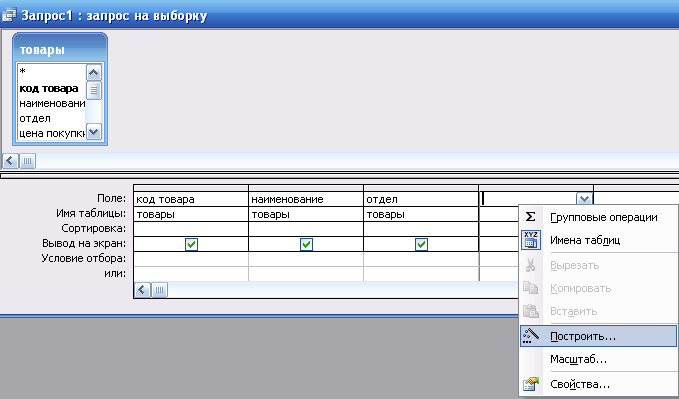Click sort cell under наименование column

tap(306, 229)
